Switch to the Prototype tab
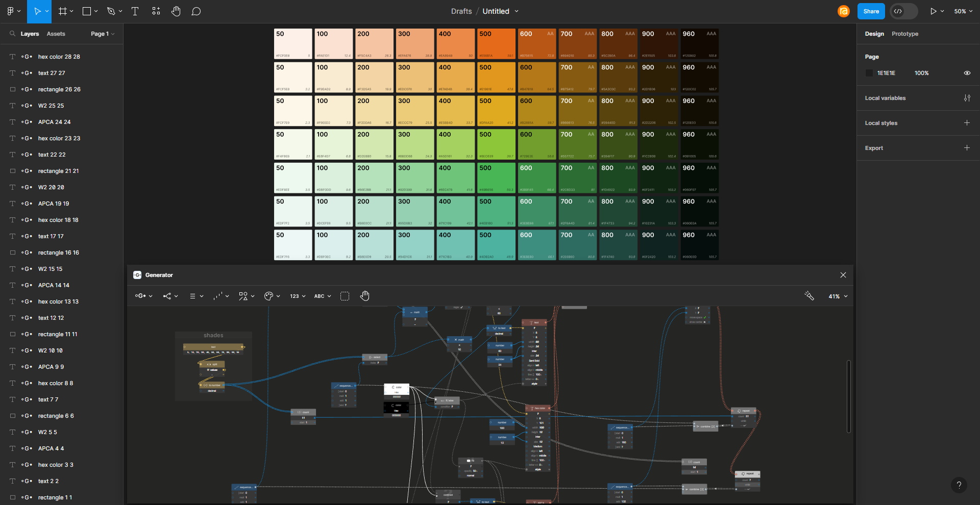This screenshot has height=505, width=980. click(x=904, y=34)
